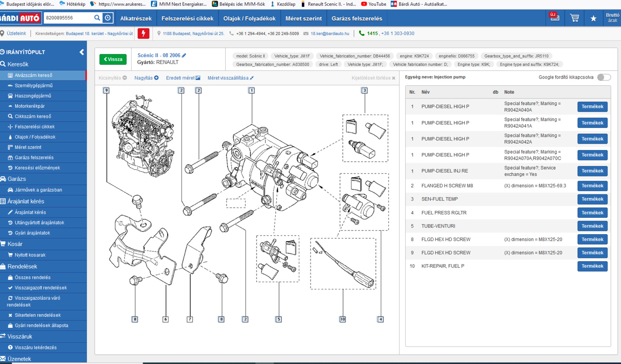This screenshot has width=621, height=364.
Task: Click Termékek for TUBE-VENTURI
Action: (x=592, y=226)
